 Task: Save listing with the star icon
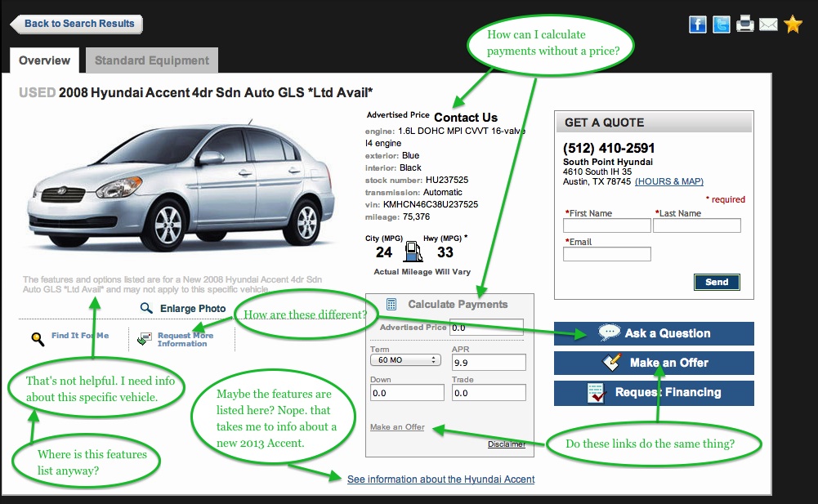coord(793,24)
